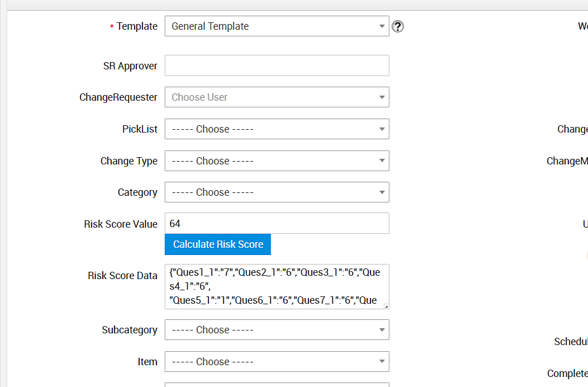The image size is (588, 387).
Task: Expand the Category dropdown
Action: [277, 192]
